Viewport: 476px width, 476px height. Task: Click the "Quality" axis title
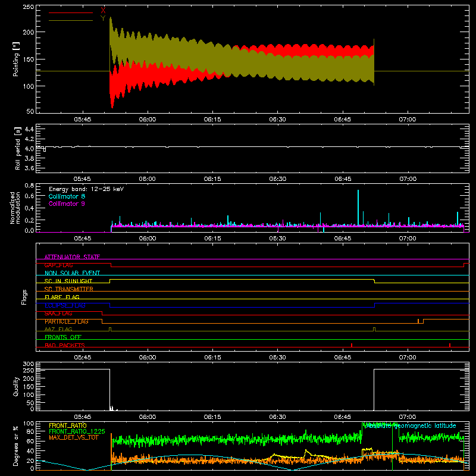pyautogui.click(x=16, y=386)
